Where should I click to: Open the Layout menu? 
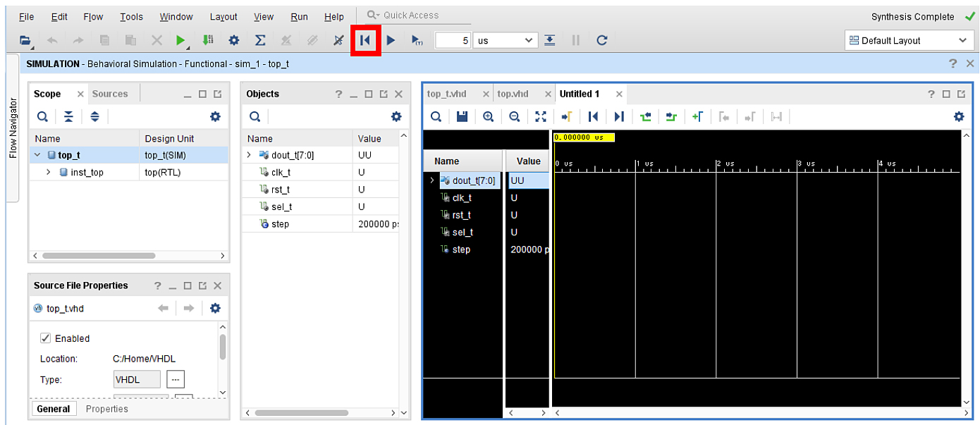223,16
